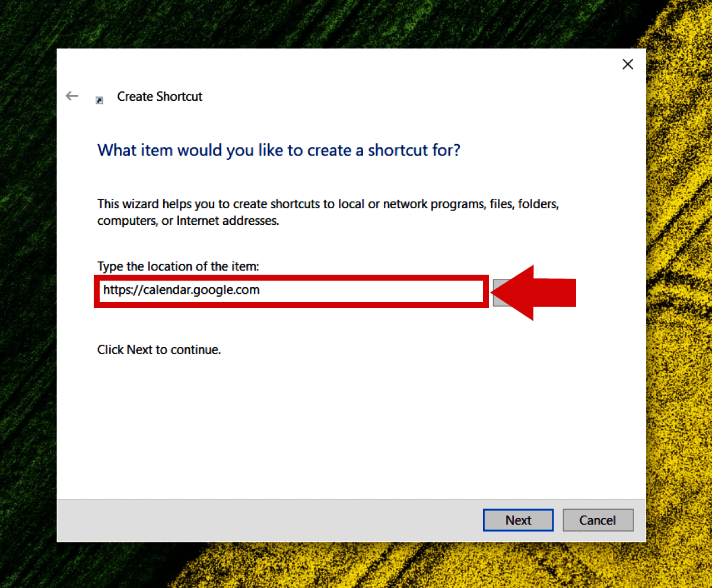Screen dimensions: 712x588
Task: Click the empty white area below 'Click Next'
Action: point(350,427)
